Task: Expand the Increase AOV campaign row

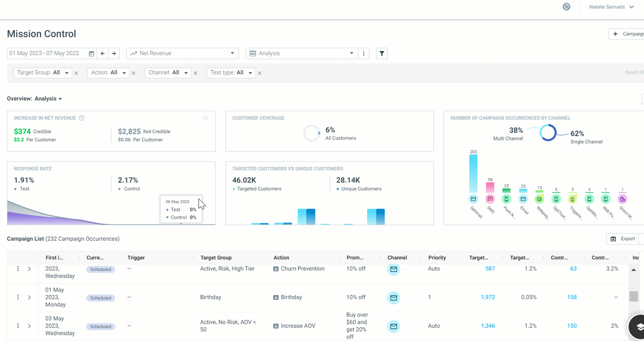Action: 29,326
